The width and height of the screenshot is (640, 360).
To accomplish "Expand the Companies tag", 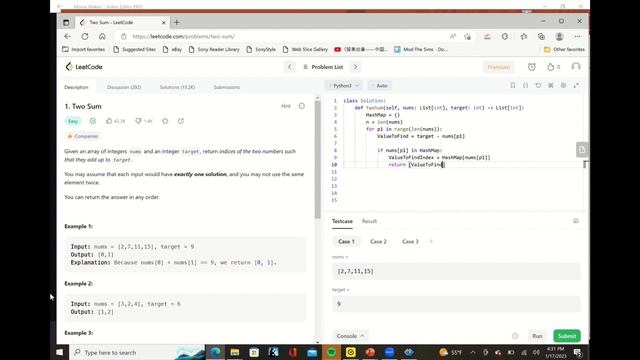I will point(83,136).
